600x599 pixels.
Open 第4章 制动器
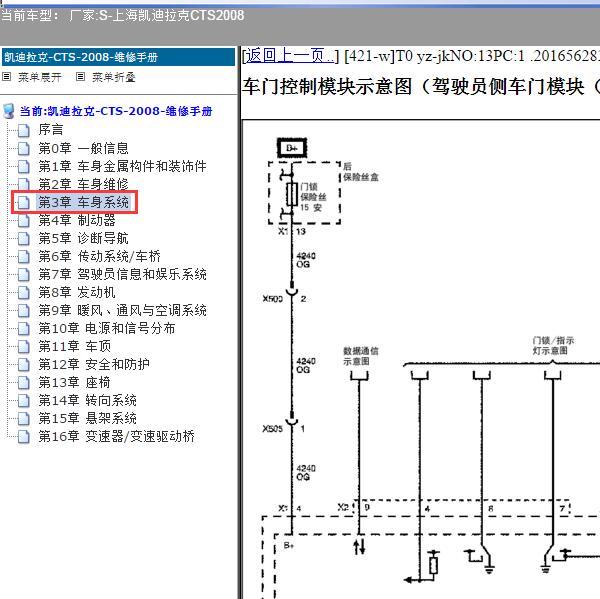(77, 220)
